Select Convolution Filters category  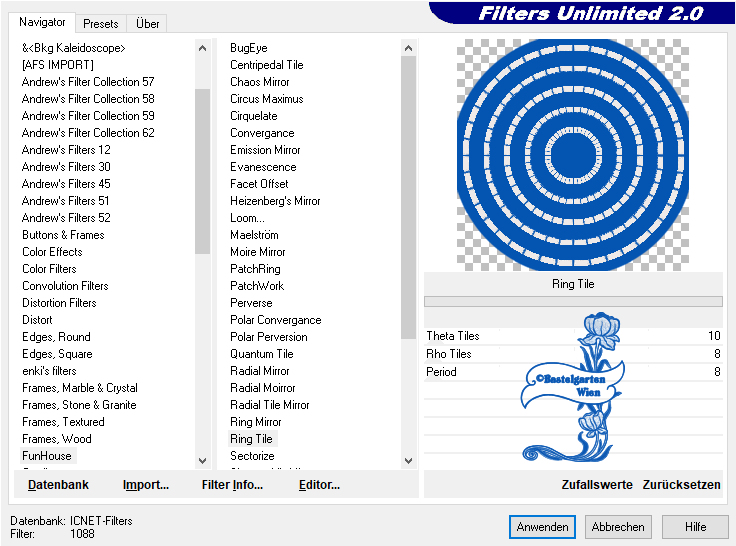pyautogui.click(x=65, y=285)
